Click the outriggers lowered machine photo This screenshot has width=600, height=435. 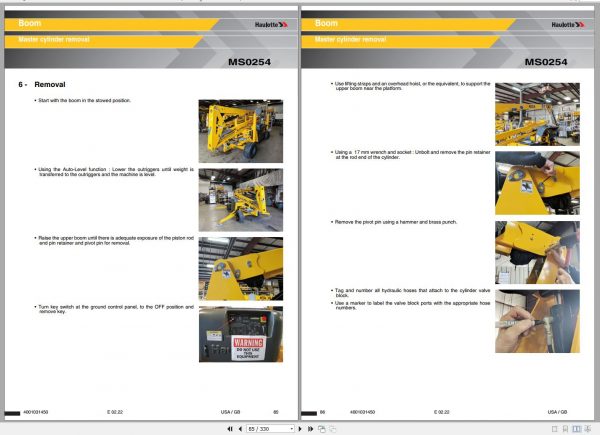241,200
